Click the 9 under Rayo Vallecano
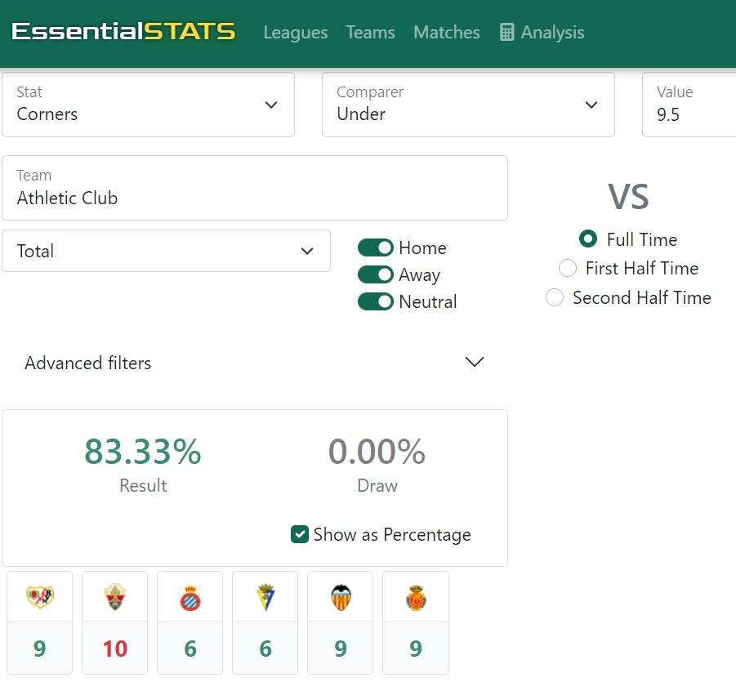The image size is (736, 700). click(x=40, y=649)
